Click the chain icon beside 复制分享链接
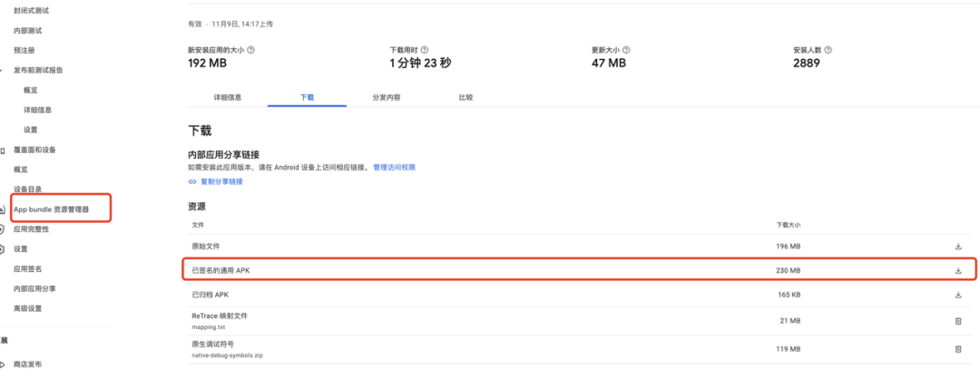980x379 pixels. click(192, 181)
